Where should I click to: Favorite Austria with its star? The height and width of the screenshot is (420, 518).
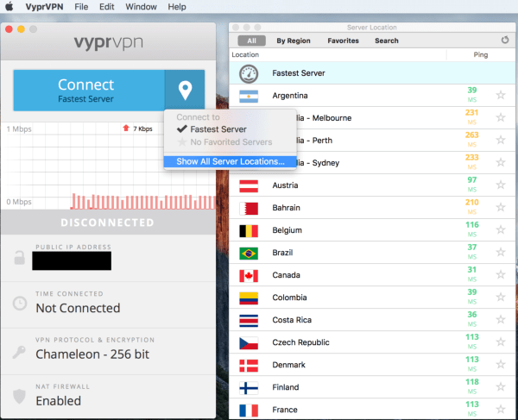(501, 185)
